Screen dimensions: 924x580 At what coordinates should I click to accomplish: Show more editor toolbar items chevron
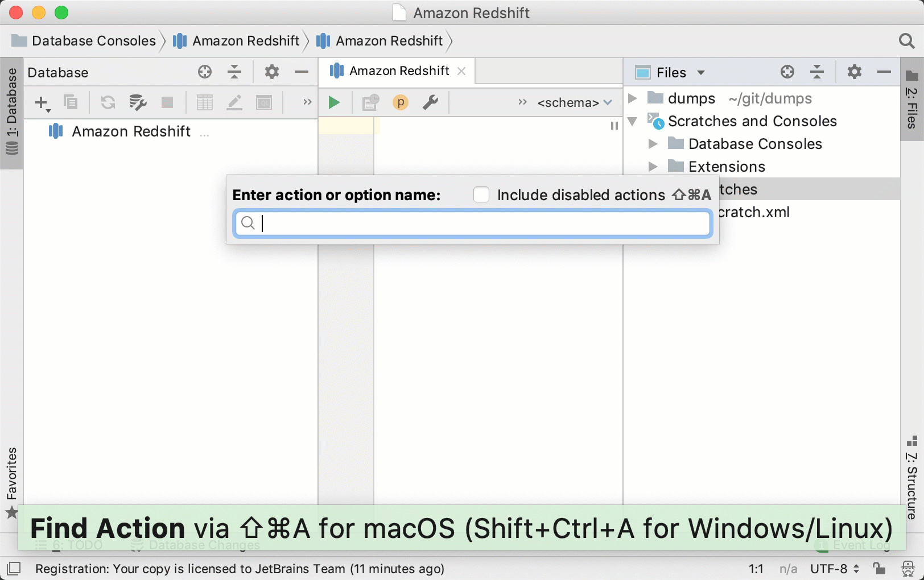coord(522,102)
